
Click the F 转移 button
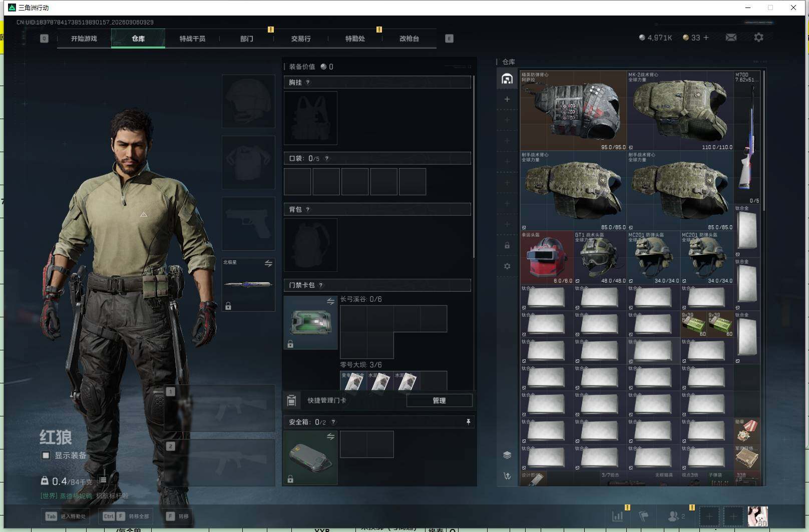point(178,516)
